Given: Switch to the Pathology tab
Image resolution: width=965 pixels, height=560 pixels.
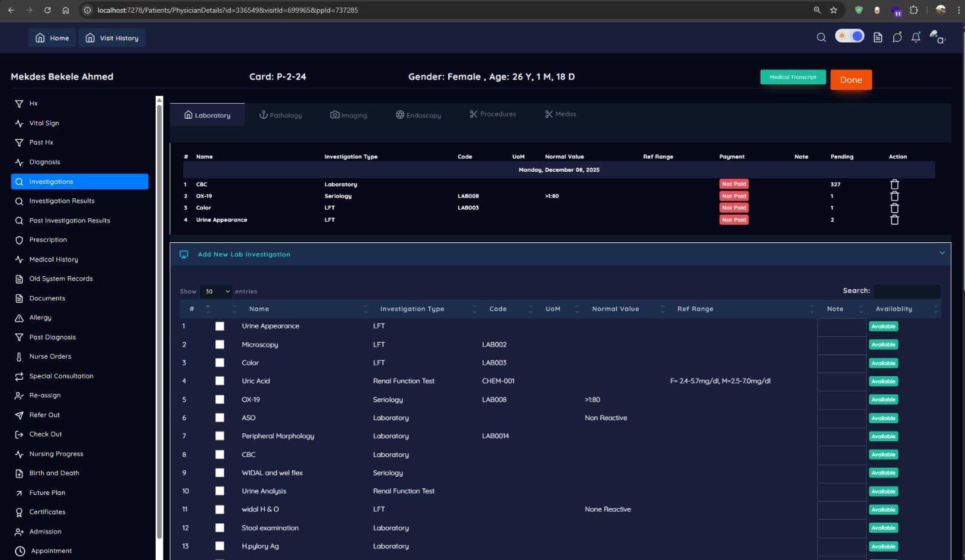Looking at the screenshot, I should coord(280,115).
